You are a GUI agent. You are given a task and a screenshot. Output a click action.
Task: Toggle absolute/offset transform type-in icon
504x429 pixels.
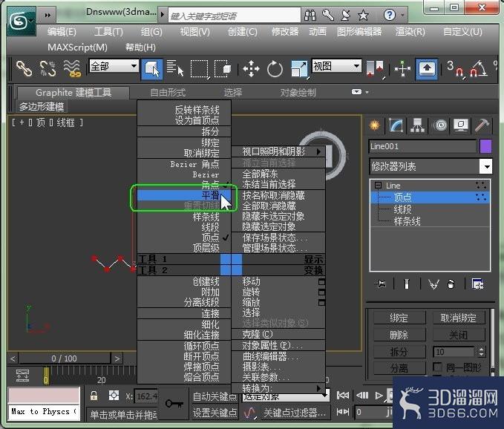coord(114,396)
